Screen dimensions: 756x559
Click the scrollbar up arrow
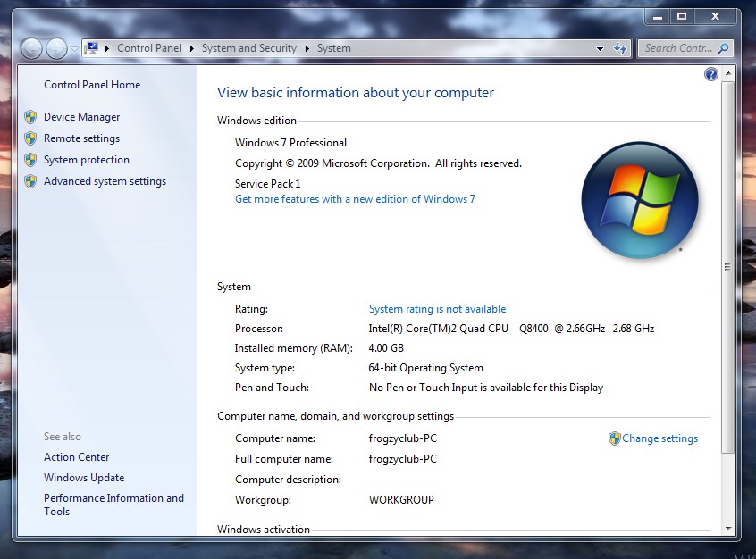point(728,74)
